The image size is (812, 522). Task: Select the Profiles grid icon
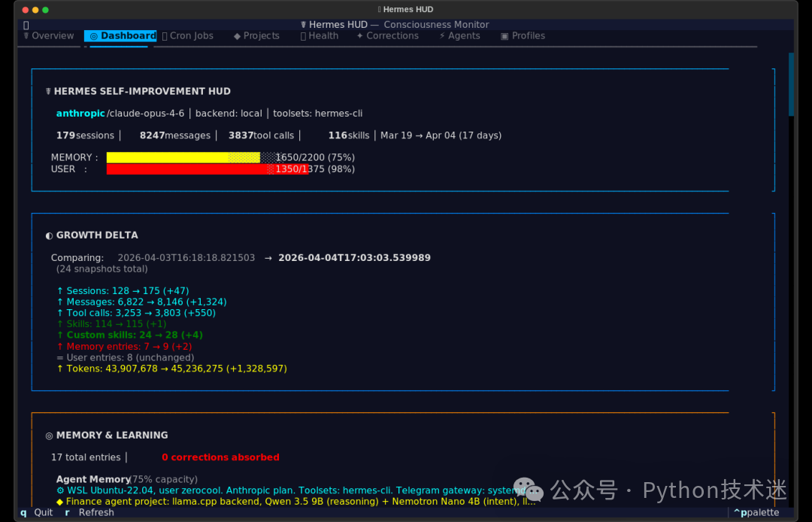click(x=504, y=35)
